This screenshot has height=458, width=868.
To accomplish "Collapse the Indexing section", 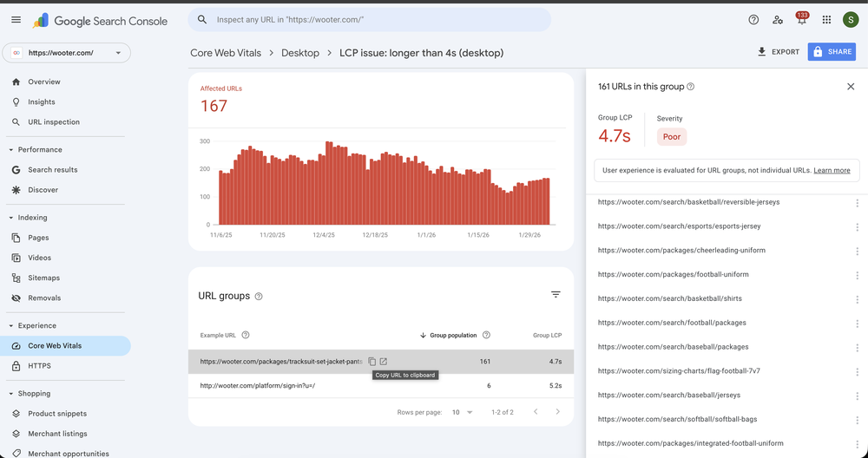I will click(11, 218).
